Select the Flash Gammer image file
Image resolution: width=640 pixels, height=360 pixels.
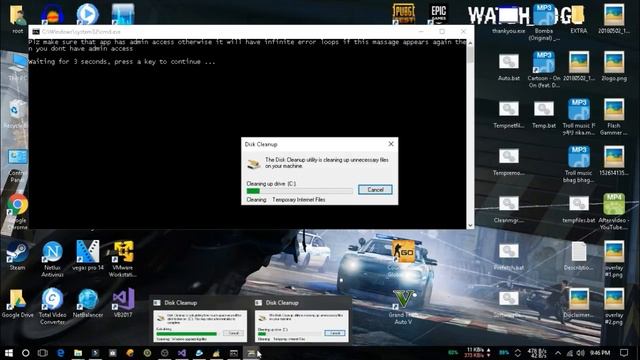[x=614, y=117]
